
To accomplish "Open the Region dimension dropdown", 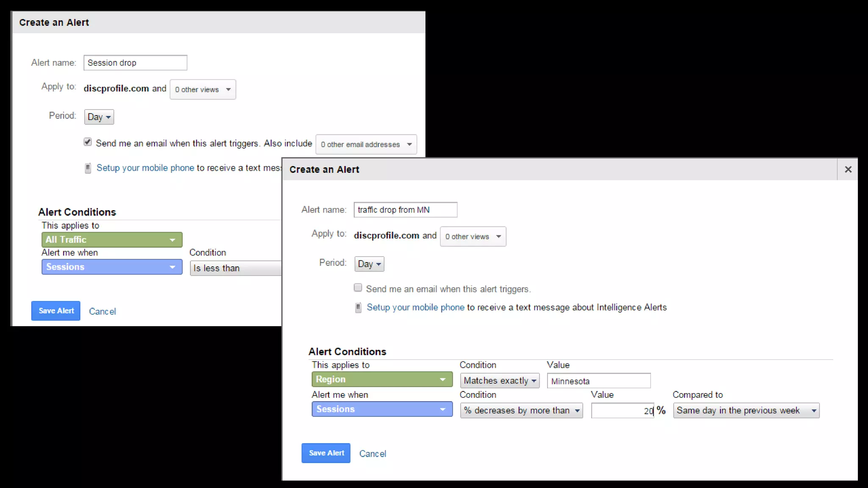I will coord(382,379).
